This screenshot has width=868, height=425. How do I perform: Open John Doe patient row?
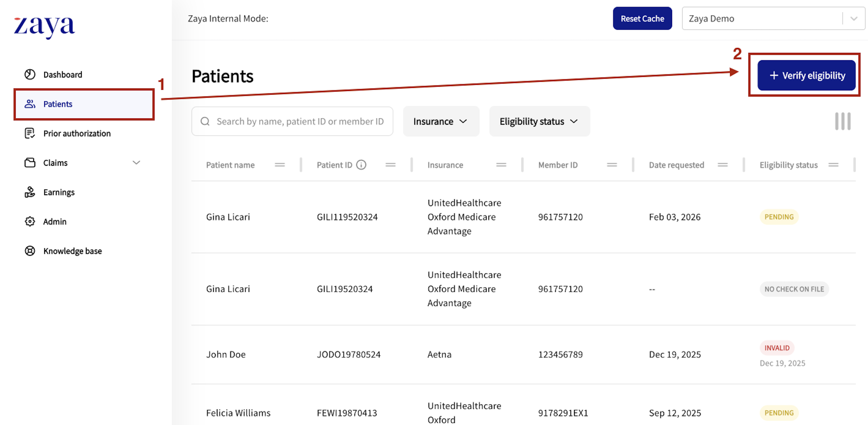pyautogui.click(x=226, y=354)
